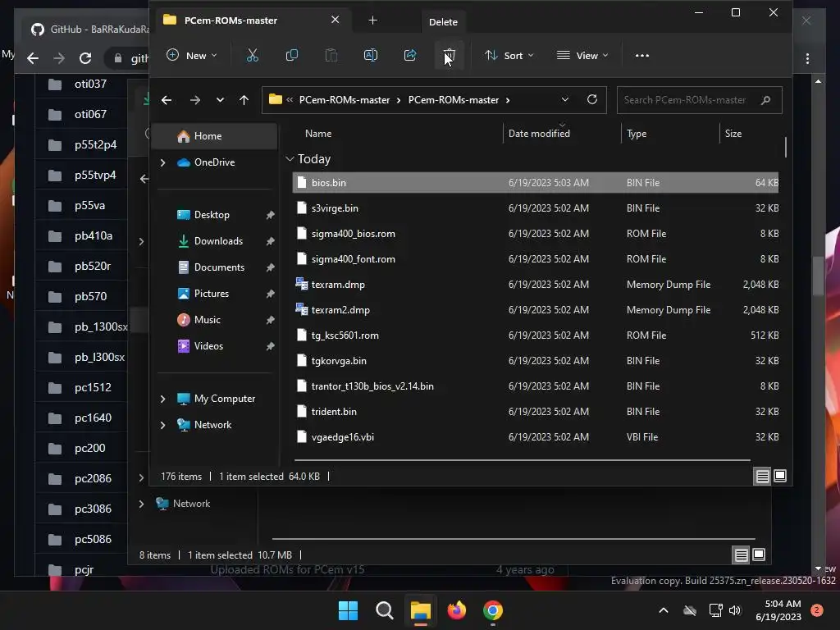The width and height of the screenshot is (840, 630).
Task: Open the clock and date flyout
Action: [x=778, y=610]
